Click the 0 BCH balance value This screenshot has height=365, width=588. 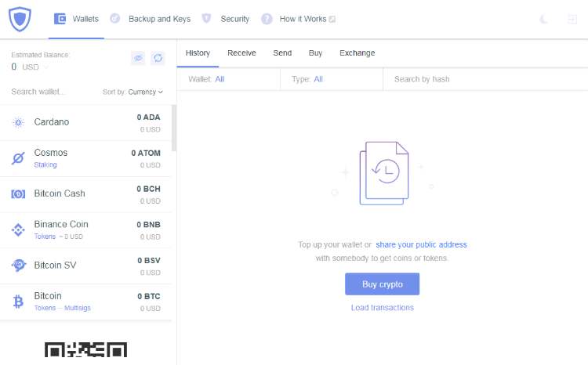pos(148,189)
